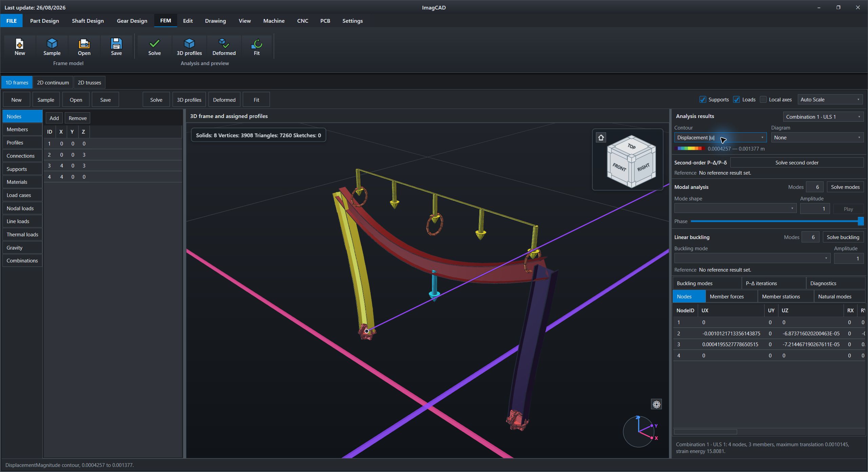Click TOP face of the view cube

[631, 146]
